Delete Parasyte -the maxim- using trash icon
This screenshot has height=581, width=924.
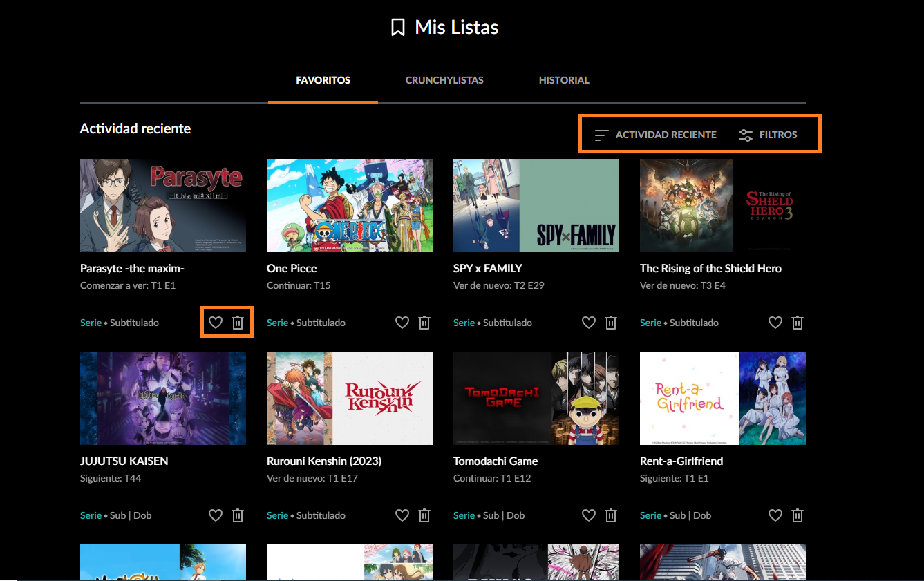coord(238,323)
